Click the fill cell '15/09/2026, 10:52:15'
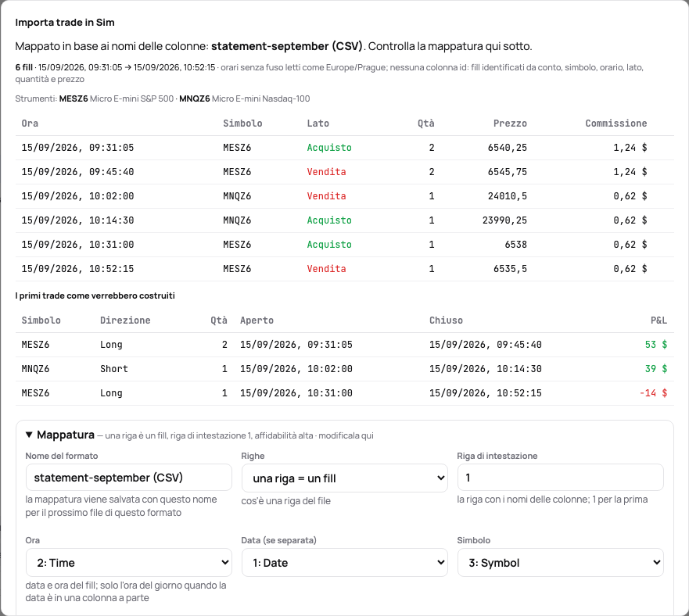Viewport: 689px width, 616px height. click(x=77, y=268)
